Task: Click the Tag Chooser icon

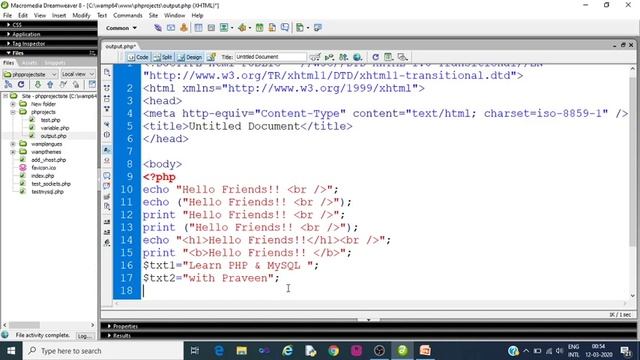Action: (318, 28)
